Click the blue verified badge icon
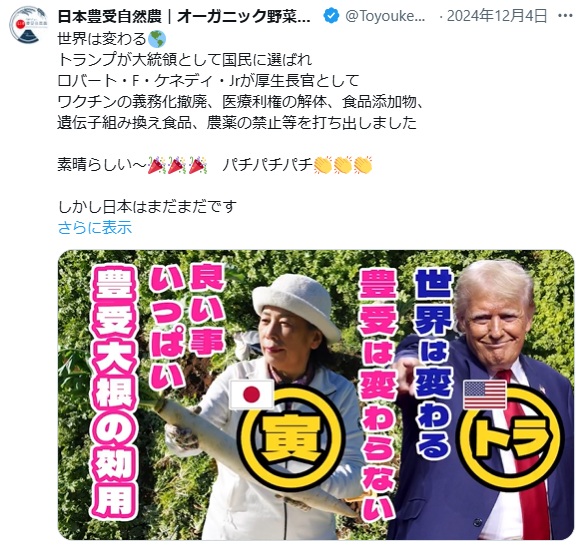The width and height of the screenshot is (585, 553). coord(331,16)
